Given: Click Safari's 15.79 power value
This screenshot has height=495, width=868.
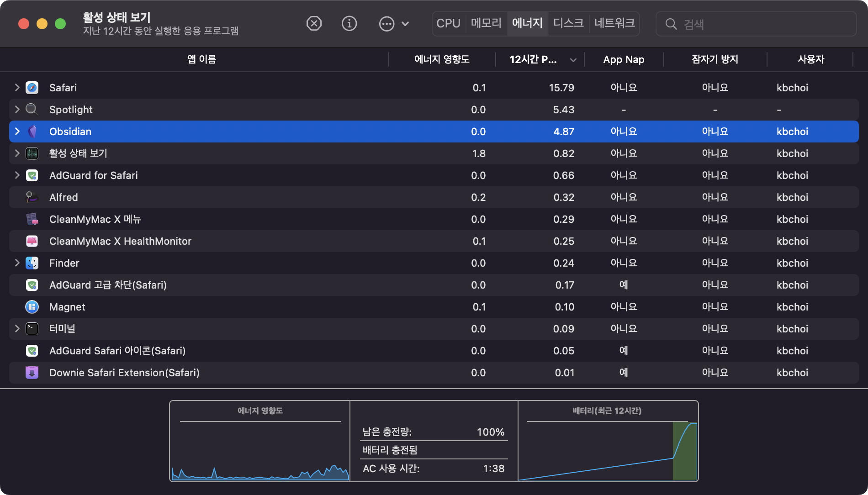Looking at the screenshot, I should tap(561, 88).
